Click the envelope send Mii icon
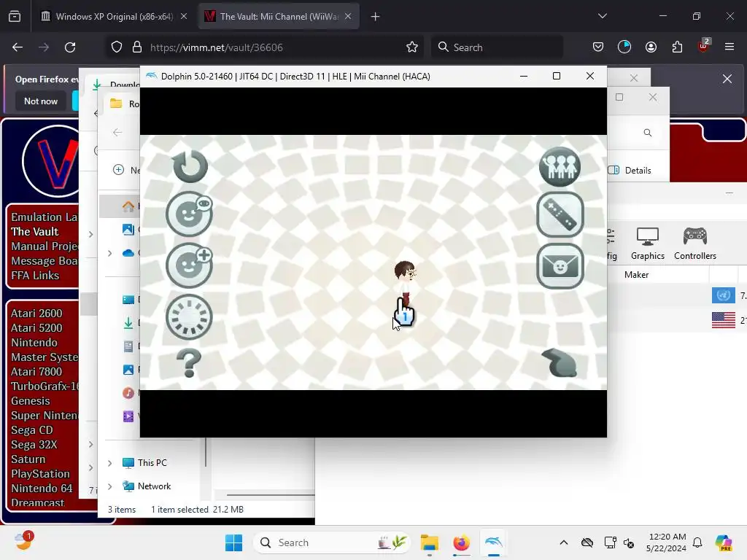The height and width of the screenshot is (560, 747). pyautogui.click(x=560, y=266)
